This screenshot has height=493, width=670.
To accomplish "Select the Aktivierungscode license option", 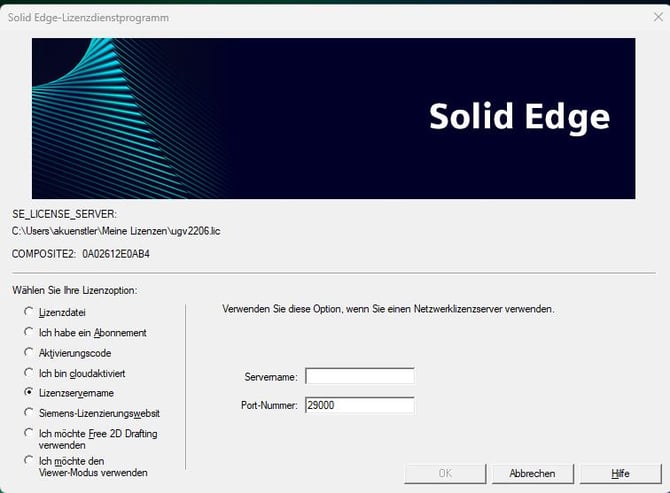I will point(29,353).
